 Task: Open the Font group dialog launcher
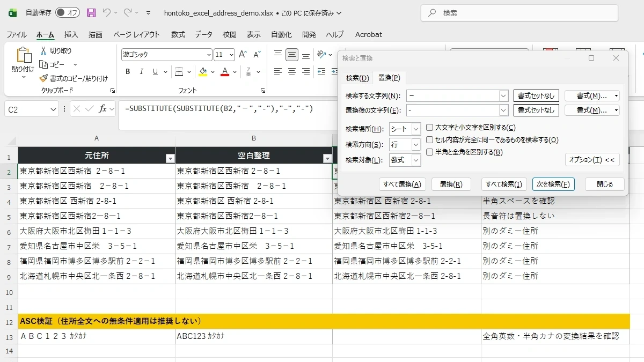(263, 91)
